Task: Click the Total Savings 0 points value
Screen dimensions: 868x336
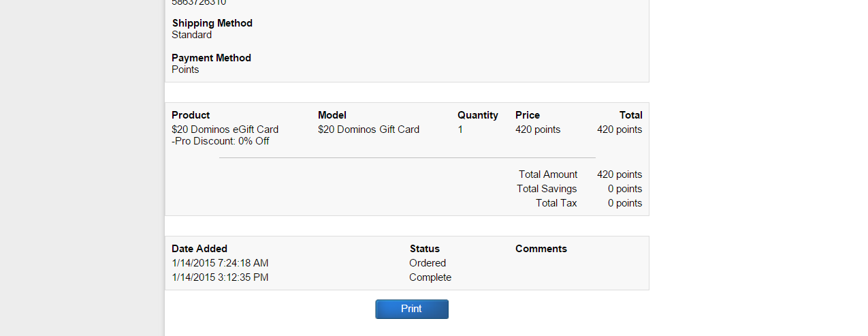Action: pyautogui.click(x=625, y=189)
